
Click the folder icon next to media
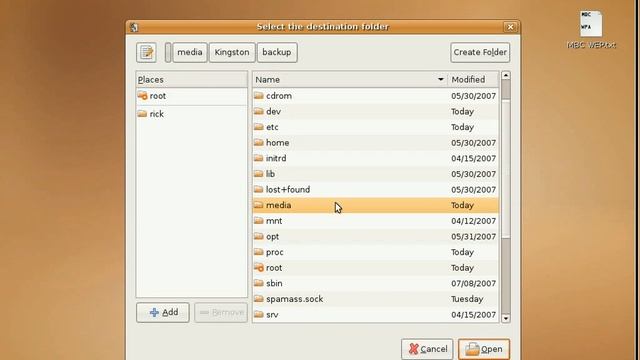click(x=259, y=205)
